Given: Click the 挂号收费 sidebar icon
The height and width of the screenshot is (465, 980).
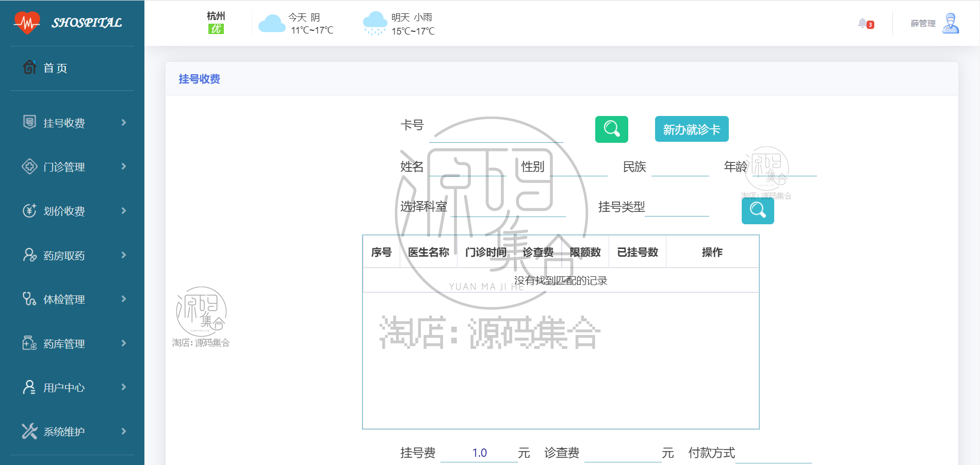Looking at the screenshot, I should [x=29, y=122].
